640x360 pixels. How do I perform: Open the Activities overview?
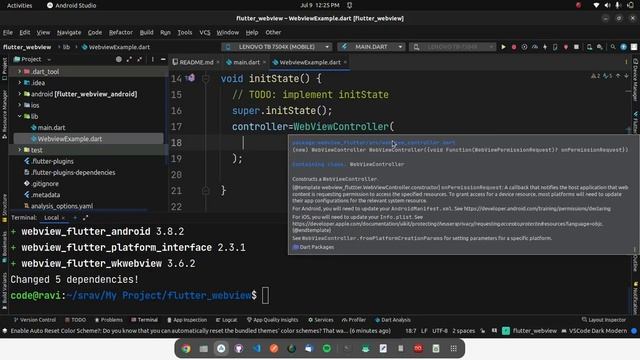click(x=19, y=5)
